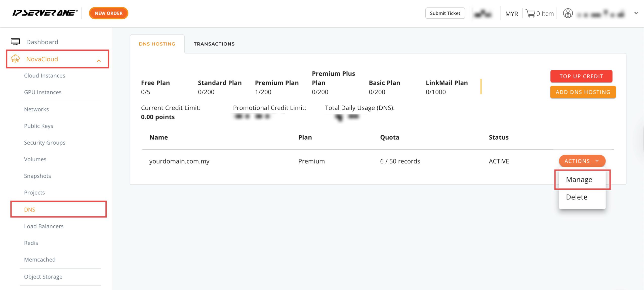Click the Basic Plan 0/200 counter
644x290 pixels.
(384, 87)
